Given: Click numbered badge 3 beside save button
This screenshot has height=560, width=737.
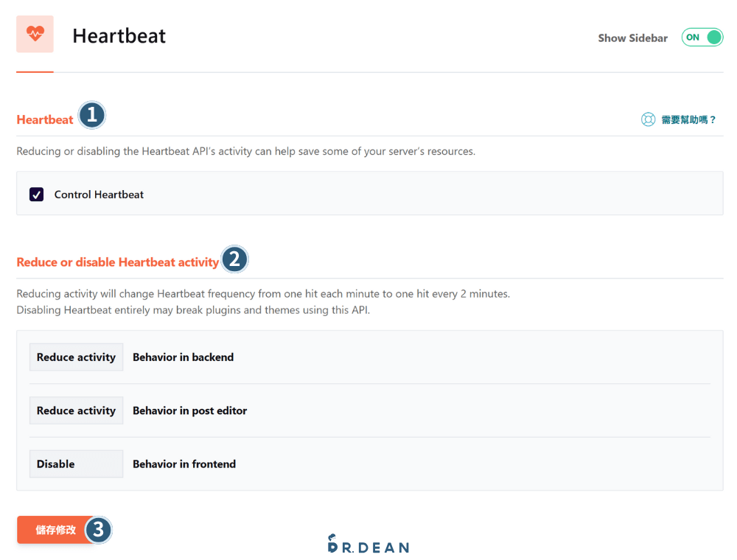Looking at the screenshot, I should pos(98,530).
